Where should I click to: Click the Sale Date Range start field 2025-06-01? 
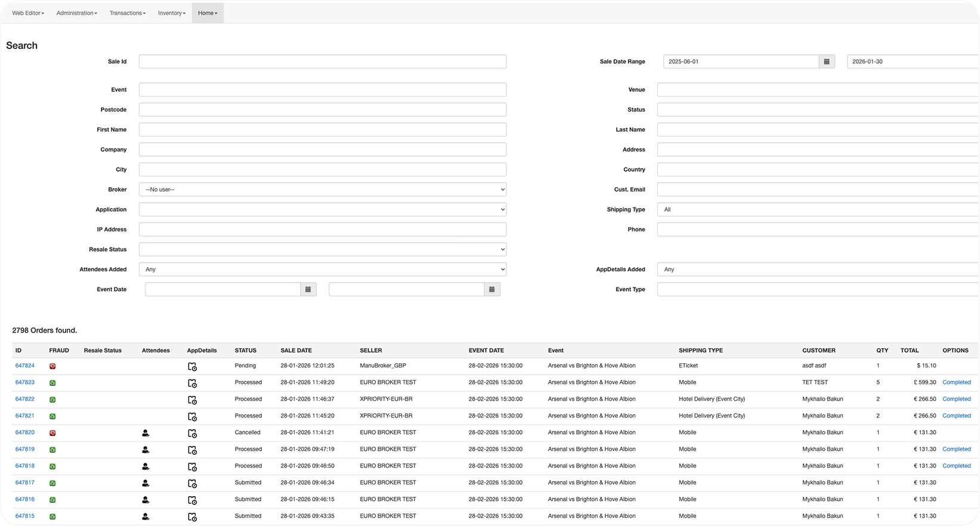(x=741, y=61)
